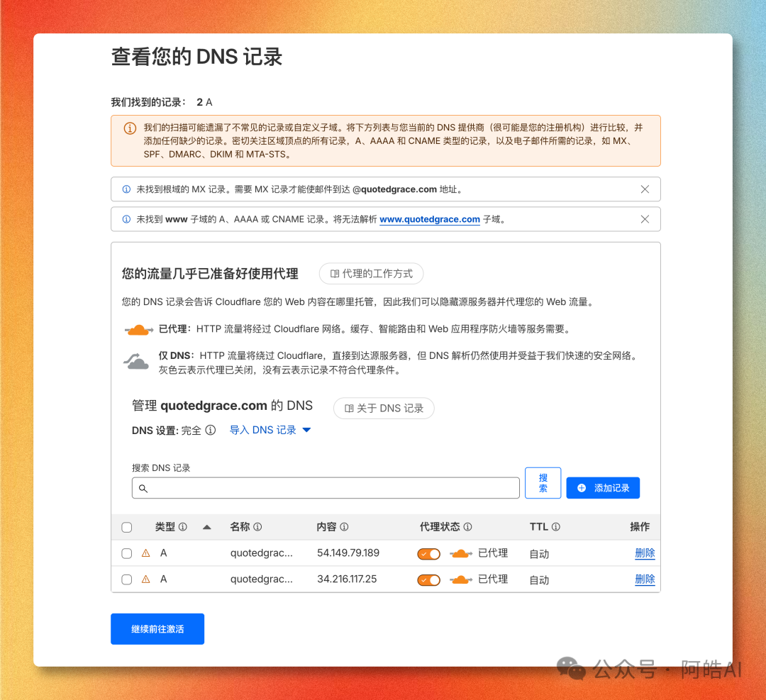Dismiss the MX record missing notice
The height and width of the screenshot is (700, 766).
pyautogui.click(x=645, y=189)
